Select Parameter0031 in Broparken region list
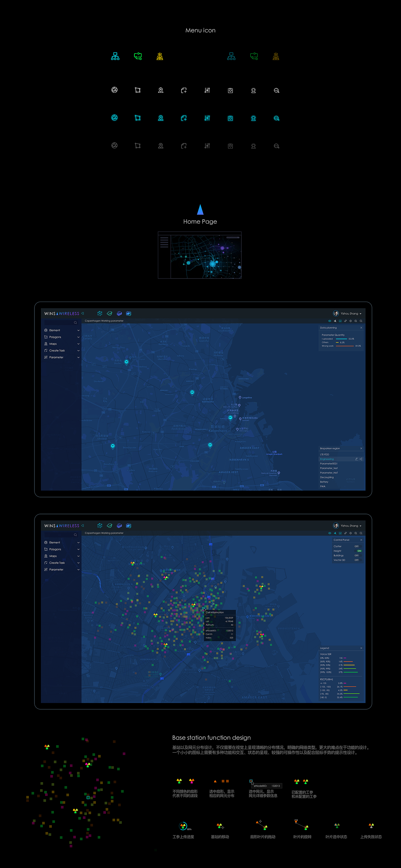 [x=329, y=464]
